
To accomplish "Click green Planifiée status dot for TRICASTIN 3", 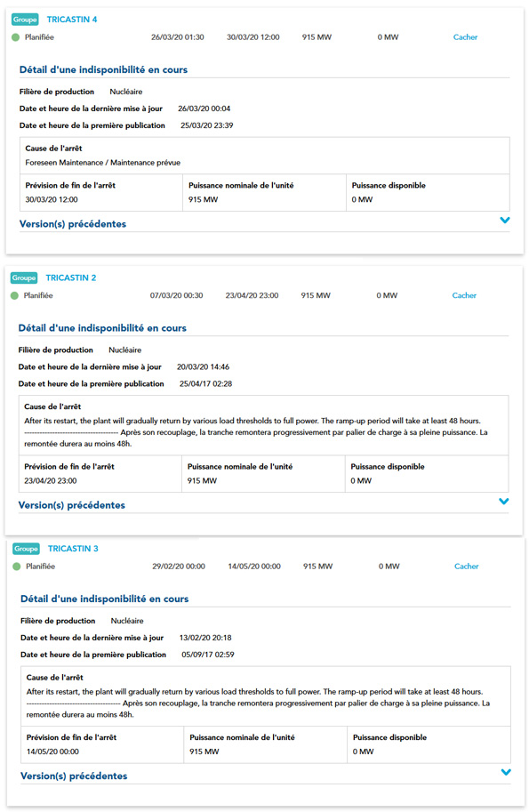I will [x=17, y=567].
